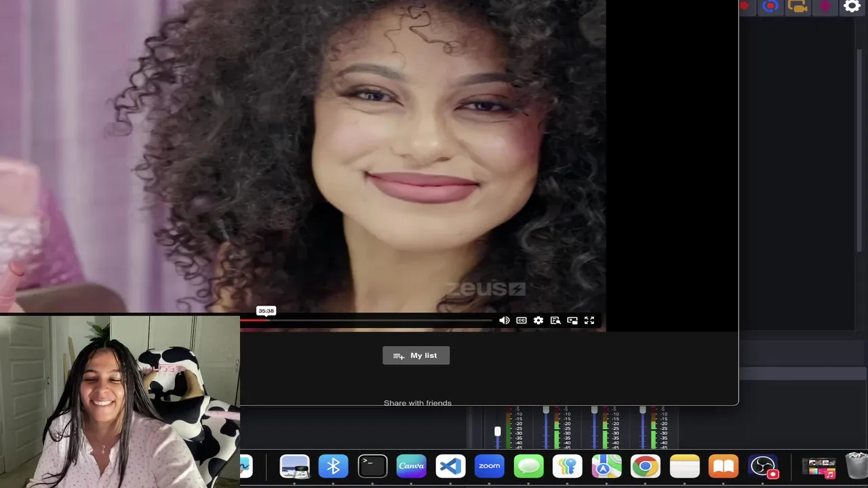Click the Share with friends text
This screenshot has width=868, height=488.
(x=418, y=403)
